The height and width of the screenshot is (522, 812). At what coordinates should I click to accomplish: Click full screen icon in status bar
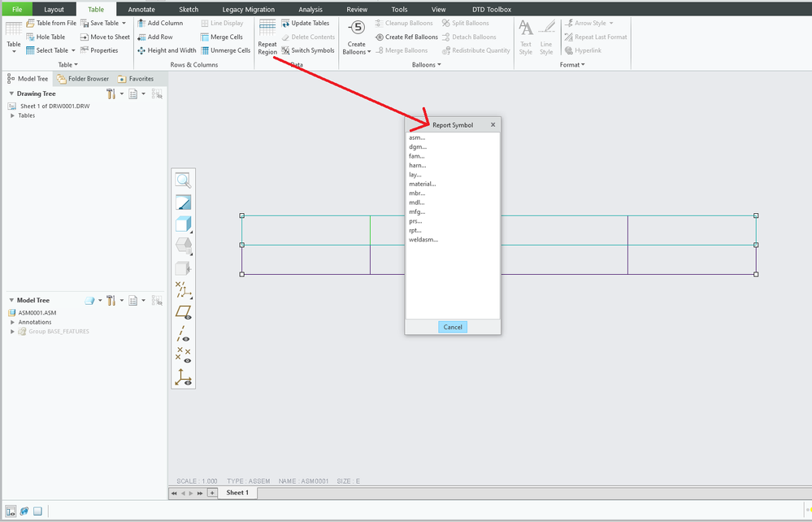click(38, 511)
